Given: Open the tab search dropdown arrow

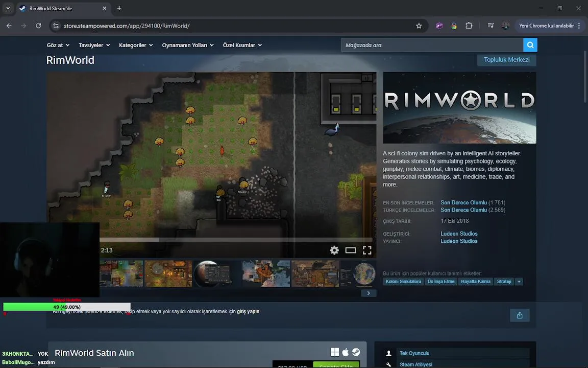Looking at the screenshot, I should coord(8,8).
